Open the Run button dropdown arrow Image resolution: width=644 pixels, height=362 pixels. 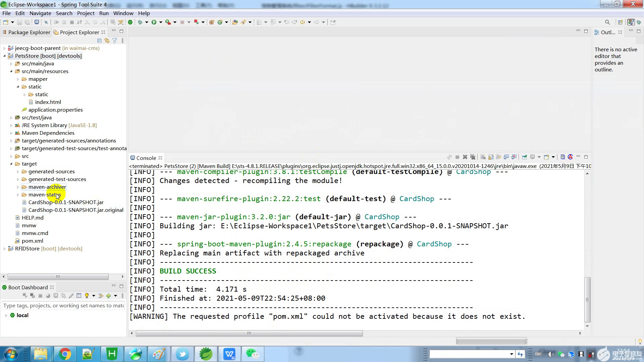click(x=161, y=22)
